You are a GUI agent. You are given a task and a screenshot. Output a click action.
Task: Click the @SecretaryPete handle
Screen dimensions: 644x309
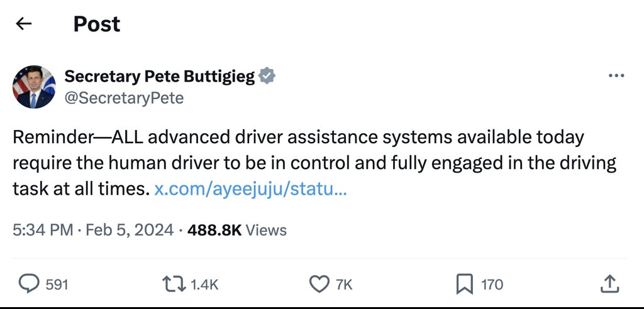[125, 98]
